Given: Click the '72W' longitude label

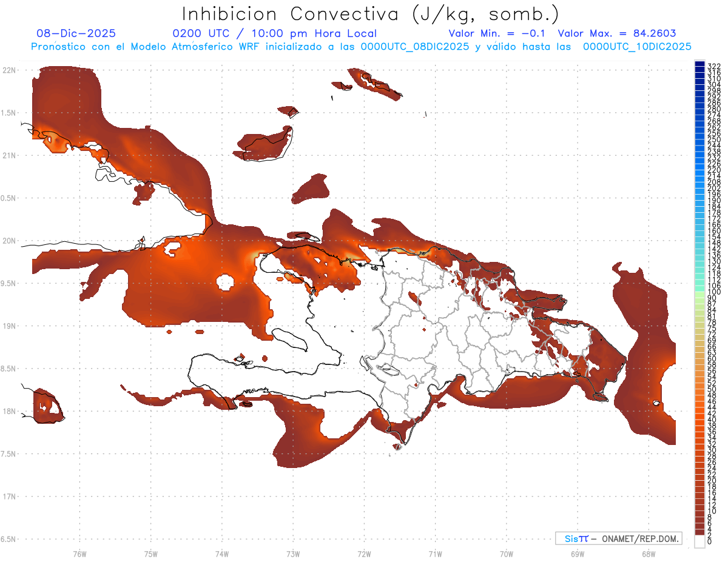Looking at the screenshot, I should [x=364, y=554].
